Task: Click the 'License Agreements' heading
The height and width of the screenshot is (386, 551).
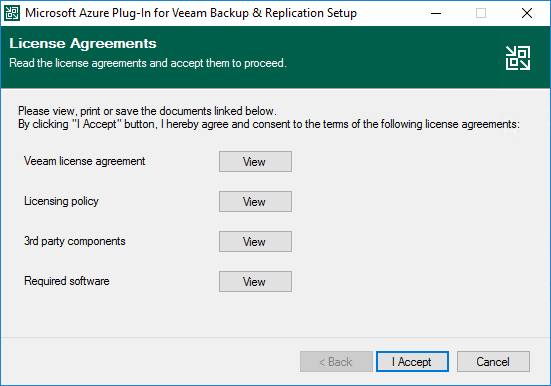Action: coord(83,44)
